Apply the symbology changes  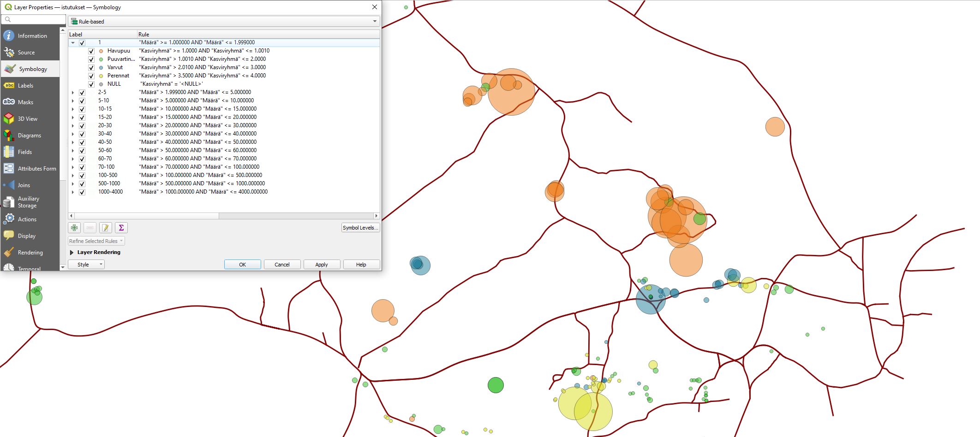[321, 264]
